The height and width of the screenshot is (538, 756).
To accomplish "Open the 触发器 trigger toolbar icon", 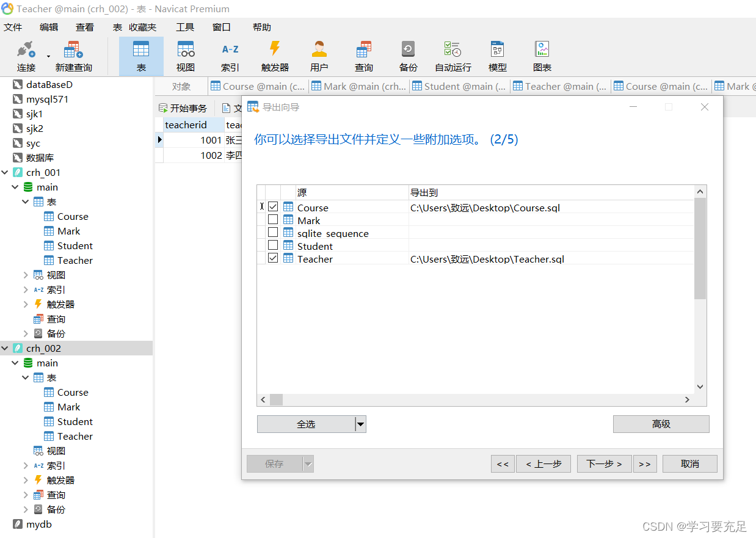I will point(275,56).
